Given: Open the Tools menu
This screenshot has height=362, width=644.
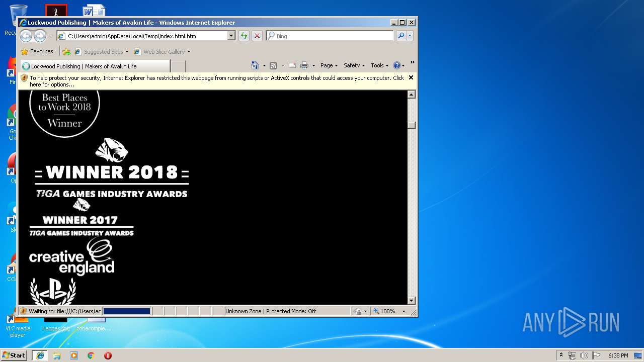Looking at the screenshot, I should click(x=379, y=65).
